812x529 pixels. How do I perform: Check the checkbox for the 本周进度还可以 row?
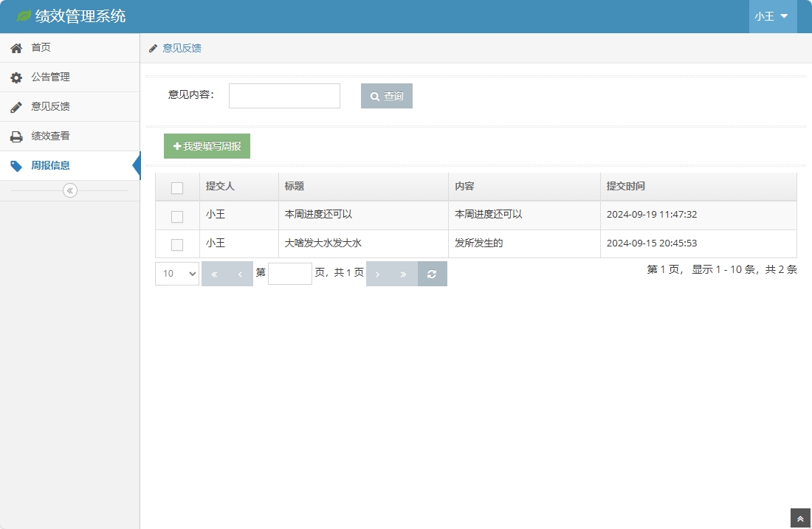pyautogui.click(x=177, y=215)
